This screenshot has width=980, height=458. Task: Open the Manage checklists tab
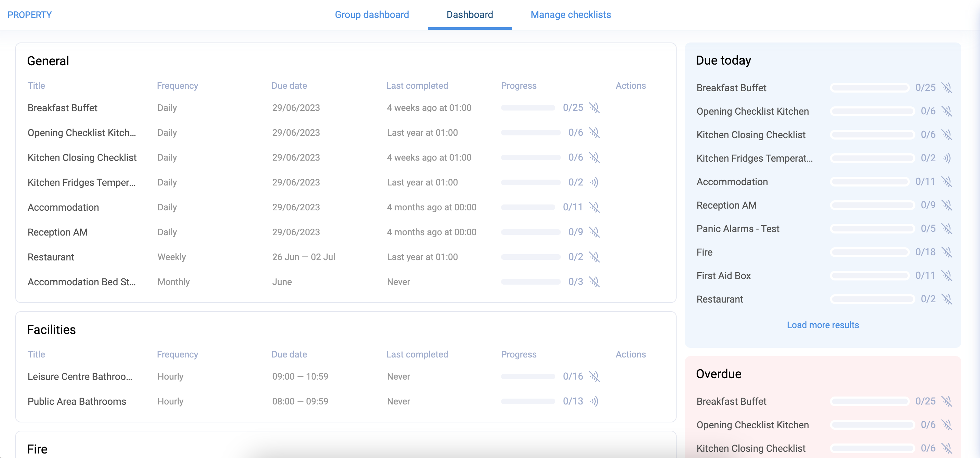coord(571,15)
